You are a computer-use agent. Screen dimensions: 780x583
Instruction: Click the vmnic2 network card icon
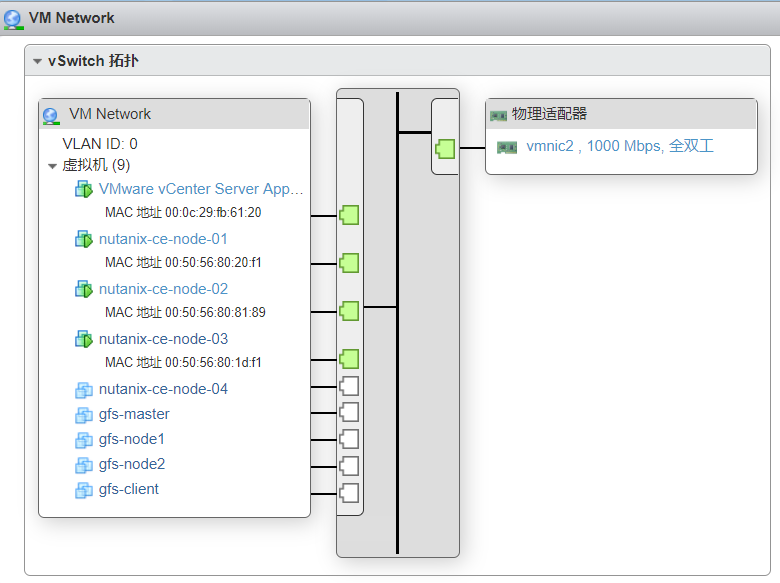(x=507, y=147)
